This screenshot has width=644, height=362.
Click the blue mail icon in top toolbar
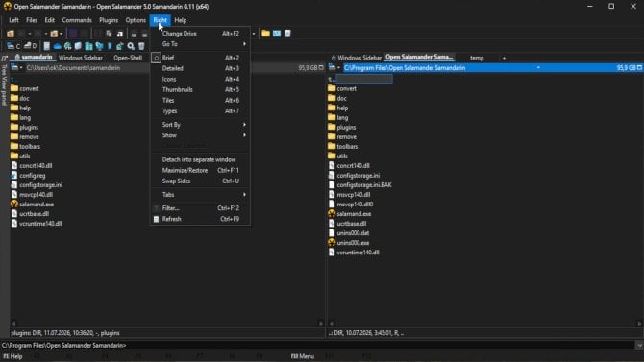pos(277,34)
